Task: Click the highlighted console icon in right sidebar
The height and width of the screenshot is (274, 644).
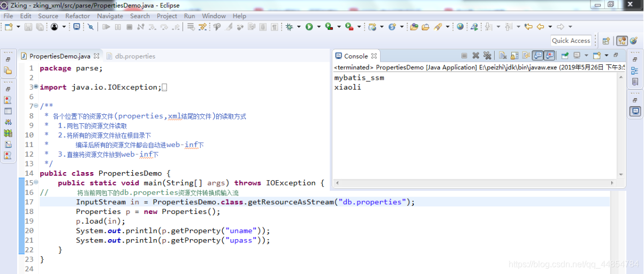Action: [635, 111]
